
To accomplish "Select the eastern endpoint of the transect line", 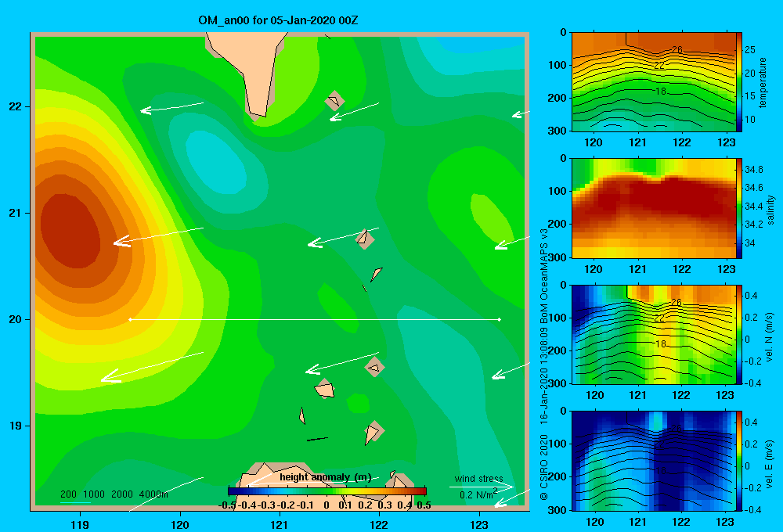I will [x=500, y=319].
